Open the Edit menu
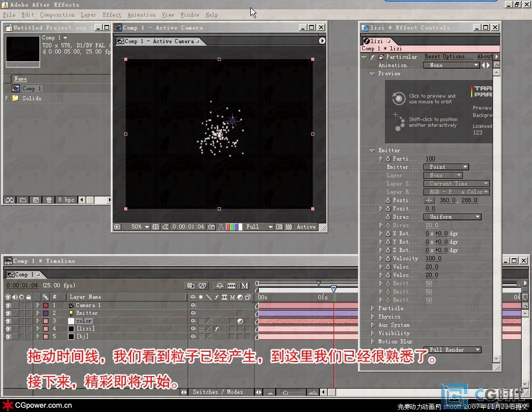This screenshot has height=412, width=532. (x=28, y=15)
